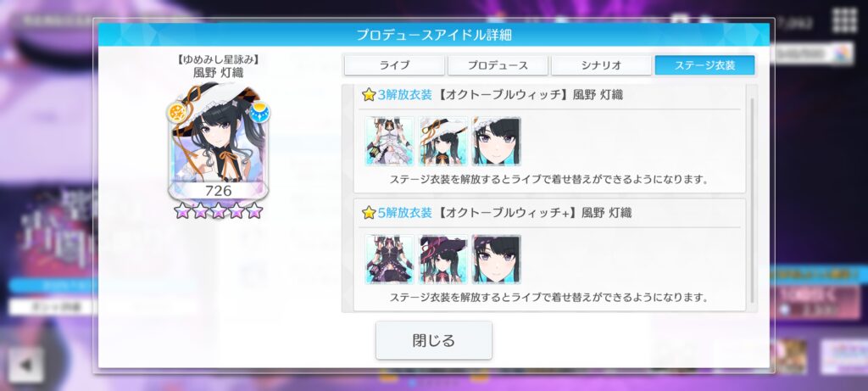The height and width of the screenshot is (391, 868).
Task: Click the star icon beside 3解放衣装
Action: click(x=369, y=95)
